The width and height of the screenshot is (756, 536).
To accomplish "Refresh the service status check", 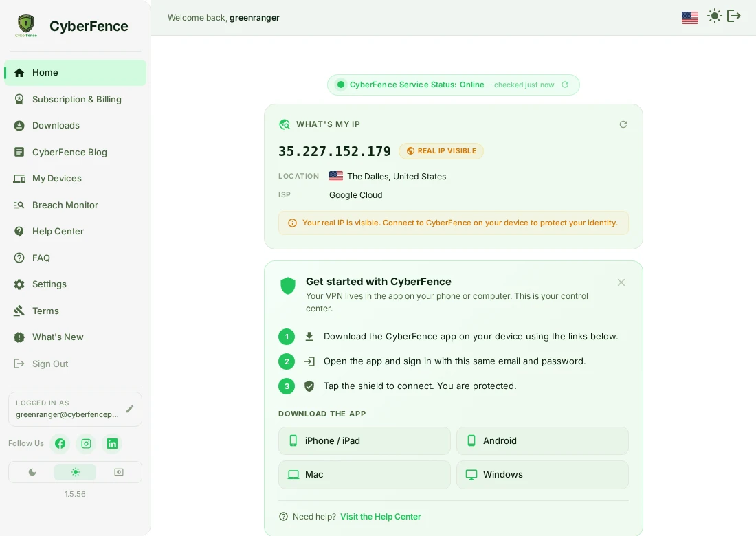I will 564,85.
